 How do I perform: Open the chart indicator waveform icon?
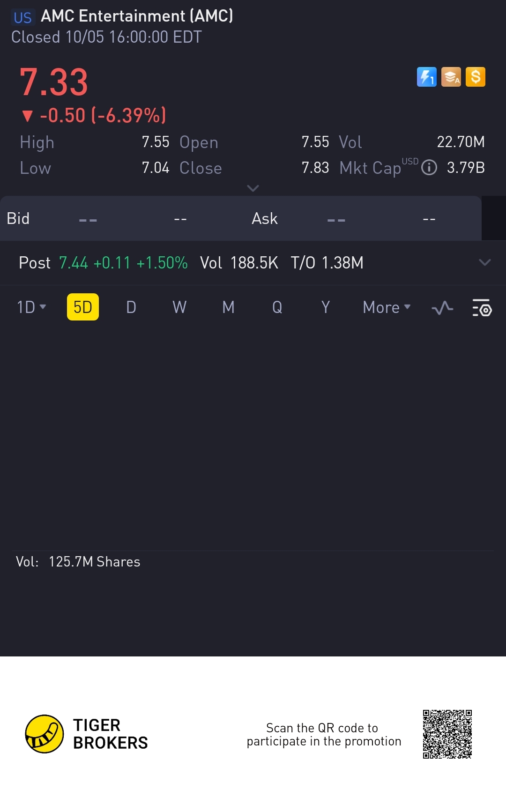(442, 308)
